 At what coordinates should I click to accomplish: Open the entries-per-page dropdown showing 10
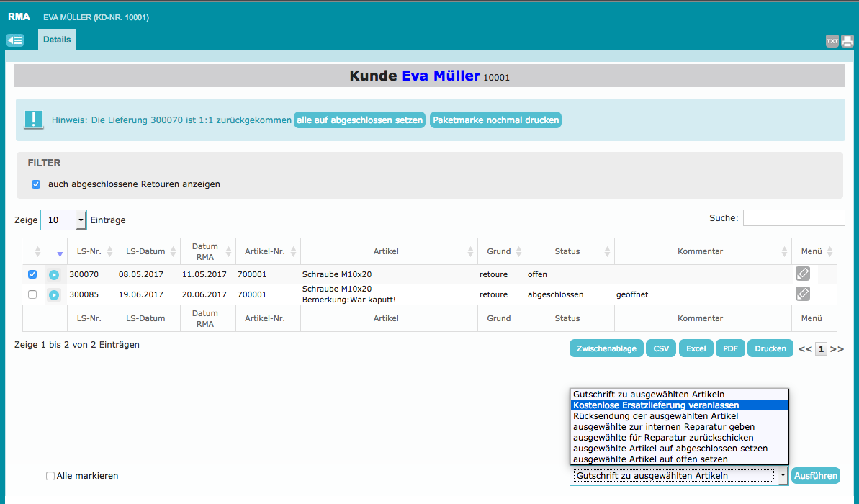[x=63, y=220]
